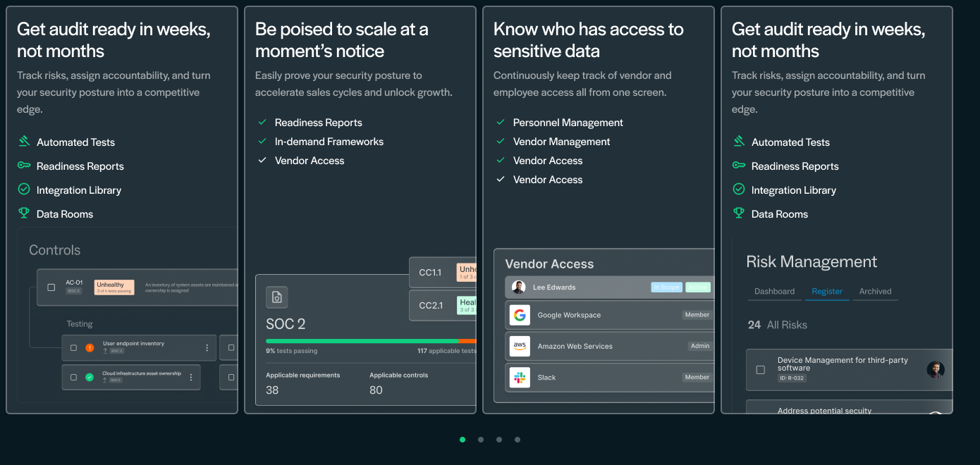Click the document shield icon above SOC 2
The image size is (980, 465).
(x=277, y=297)
